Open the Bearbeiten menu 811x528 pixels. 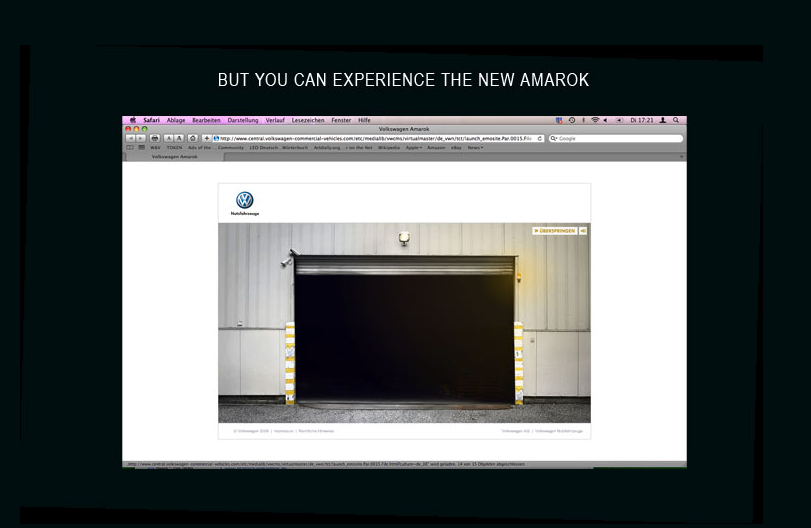coord(206,120)
